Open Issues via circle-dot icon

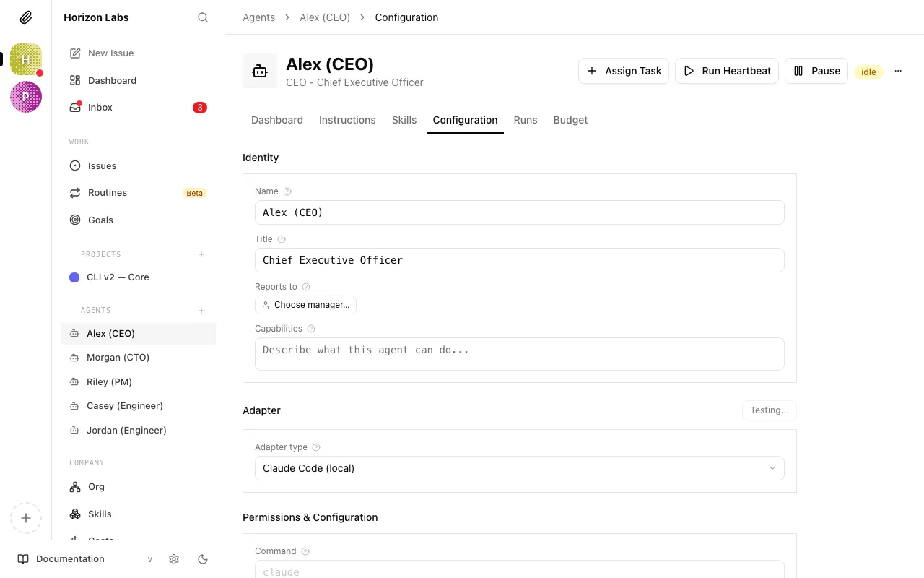pos(75,165)
